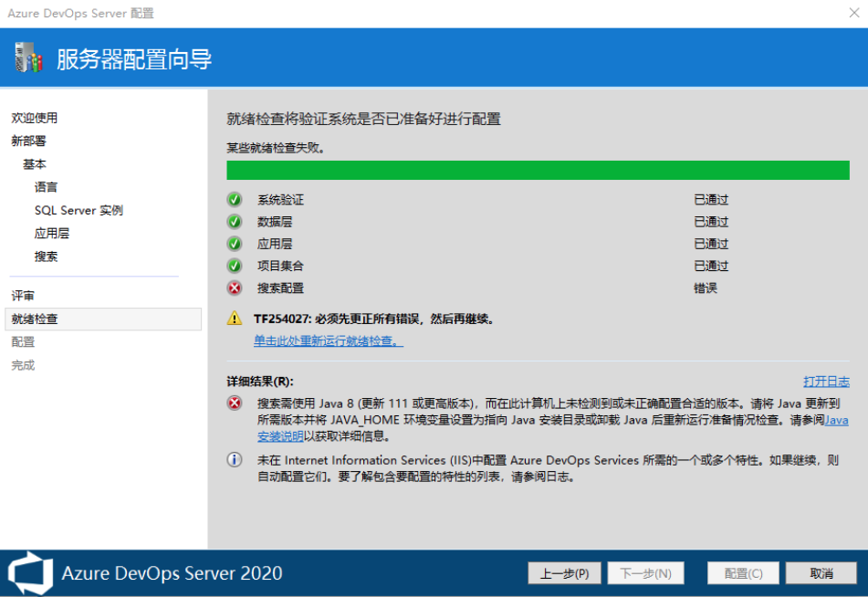This screenshot has height=597, width=868.
Task: Select the 评审 step
Action: pos(23,296)
